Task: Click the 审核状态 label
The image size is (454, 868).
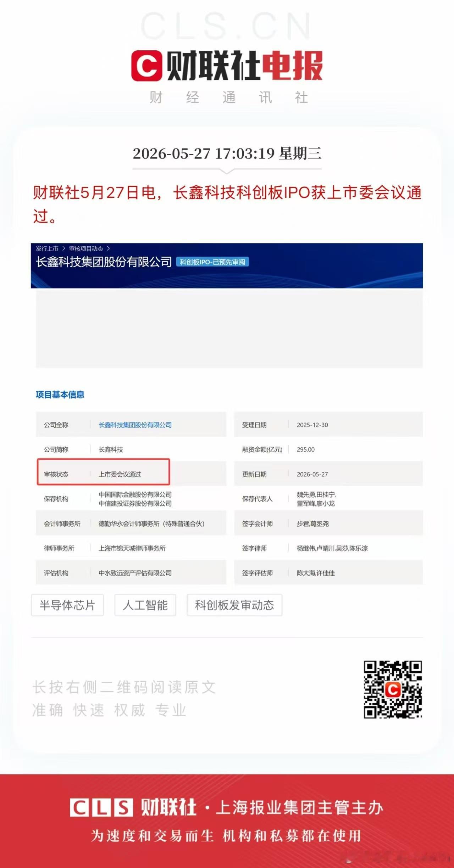Action: (x=56, y=474)
